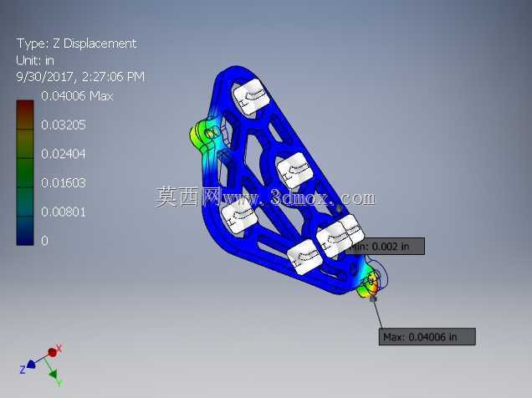Screen dimensions: 532x398
Task: Click the green Y axis indicator
Action: tap(54, 376)
